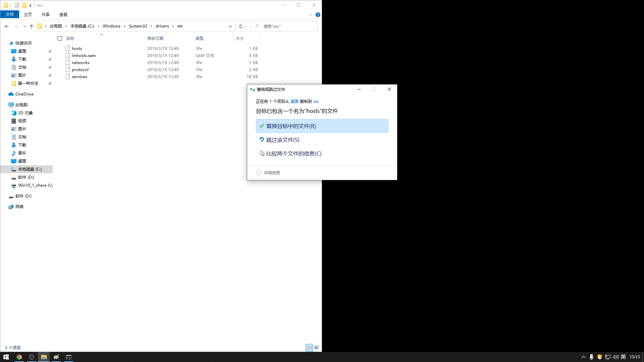Screen dimensions: 644x362
Task: Click the security shield tray icon
Action: pos(600,357)
